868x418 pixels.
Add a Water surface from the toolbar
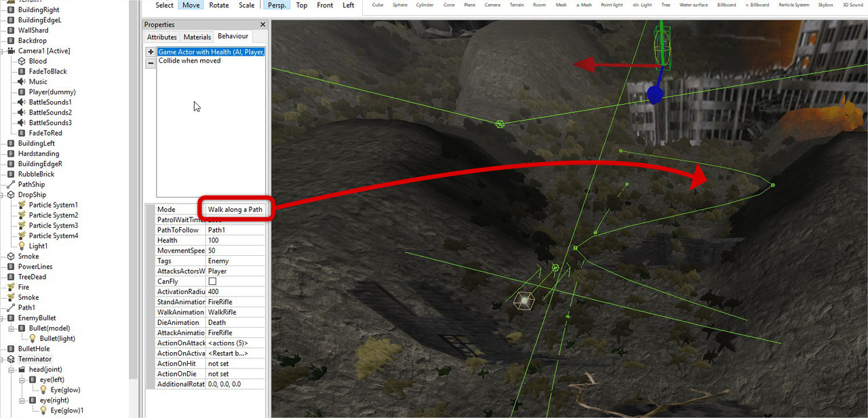pyautogui.click(x=693, y=5)
